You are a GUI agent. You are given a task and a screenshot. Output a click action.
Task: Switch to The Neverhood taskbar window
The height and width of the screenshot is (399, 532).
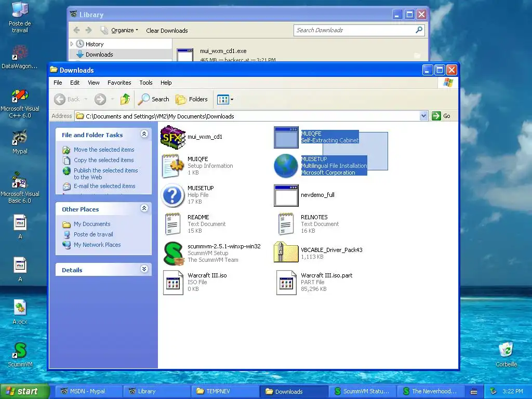(x=430, y=391)
